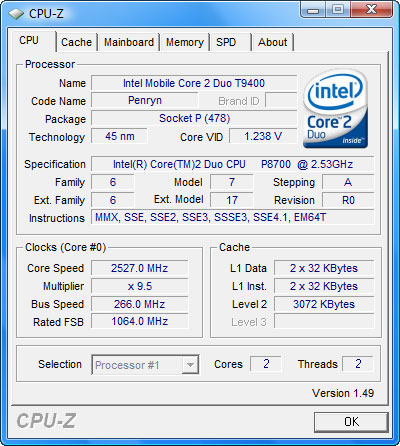Click the OK button
Screen dimensions: 400x446
tap(351, 422)
